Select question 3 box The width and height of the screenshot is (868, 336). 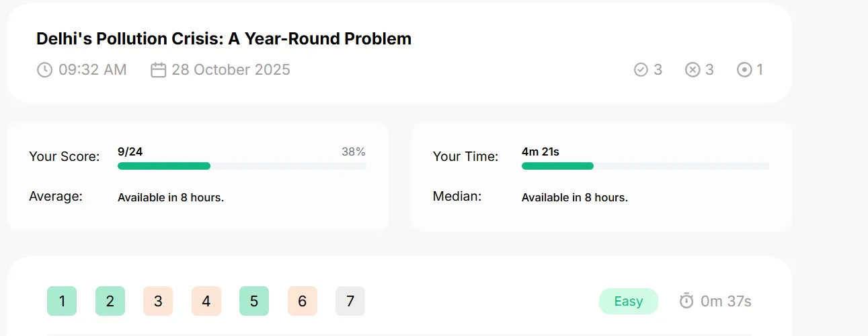click(158, 301)
